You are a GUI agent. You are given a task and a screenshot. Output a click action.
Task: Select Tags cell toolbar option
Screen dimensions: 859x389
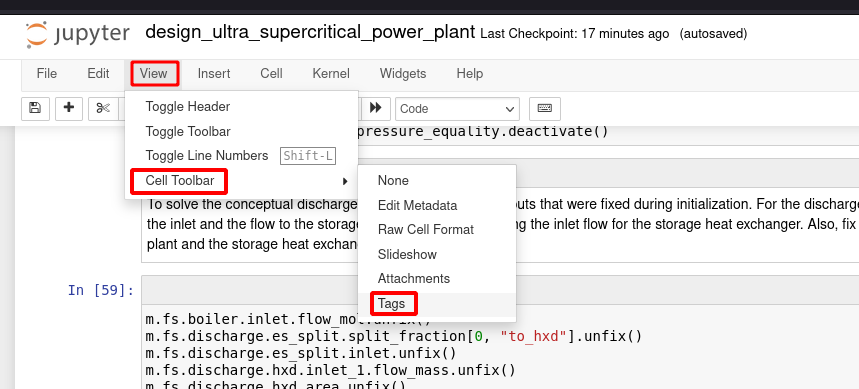pyautogui.click(x=437, y=303)
